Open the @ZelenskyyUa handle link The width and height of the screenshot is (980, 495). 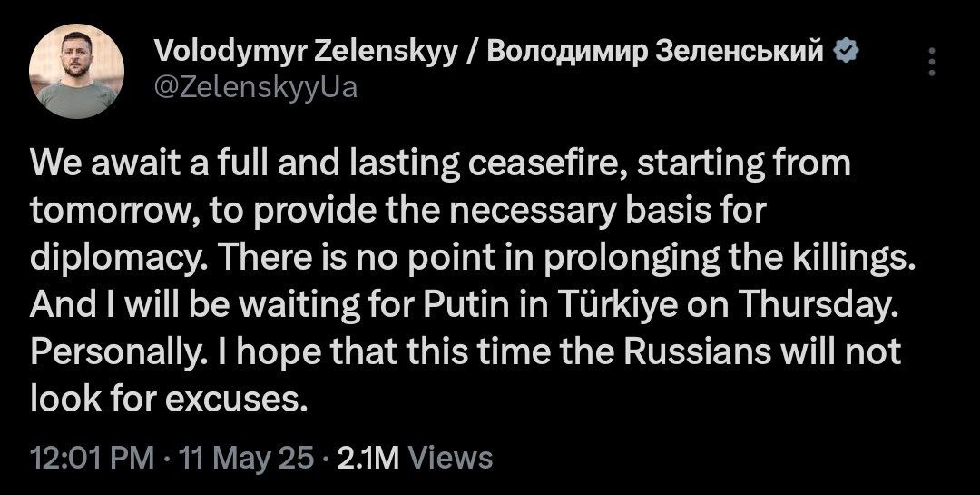pos(256,87)
